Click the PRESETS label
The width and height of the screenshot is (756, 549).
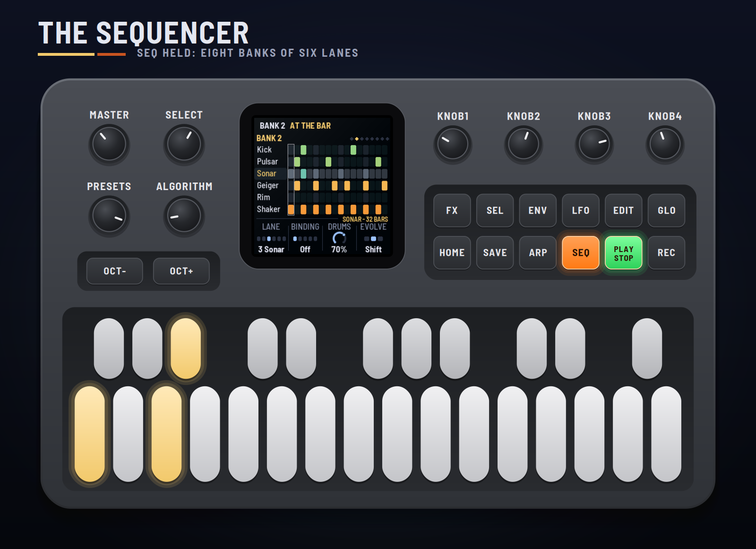click(109, 186)
